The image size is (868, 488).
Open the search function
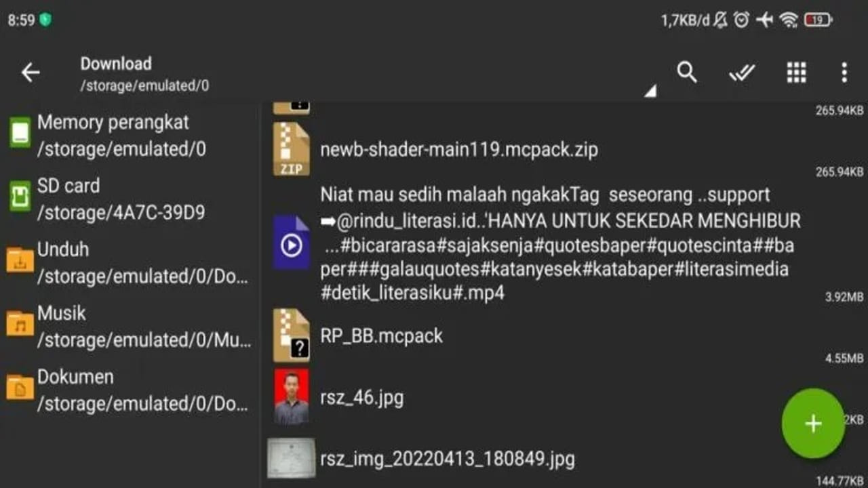(687, 72)
